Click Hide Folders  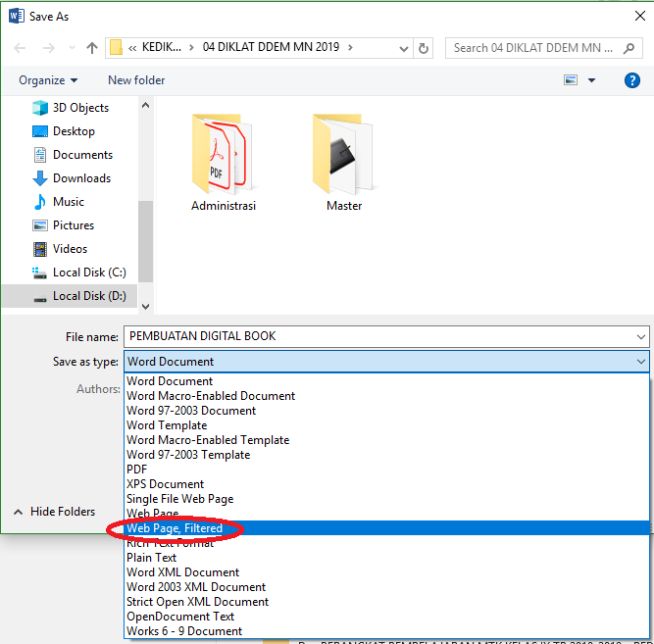(x=55, y=512)
